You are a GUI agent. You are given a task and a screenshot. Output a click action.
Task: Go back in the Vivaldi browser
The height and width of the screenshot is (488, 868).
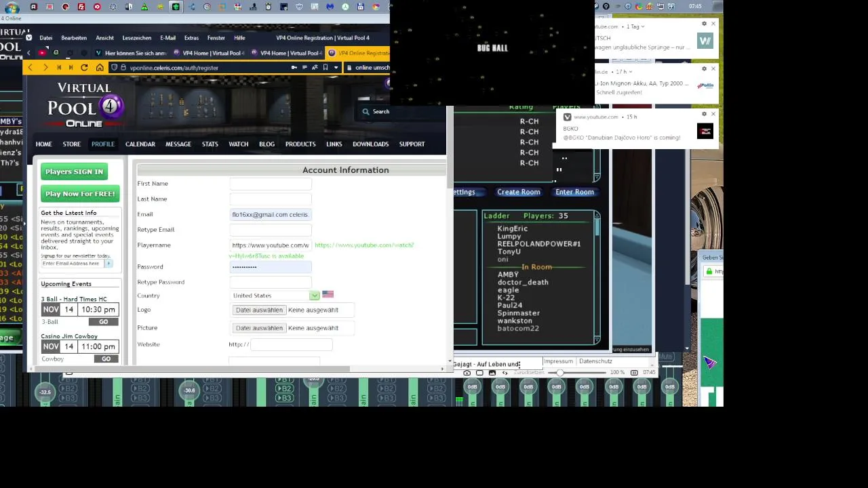30,68
